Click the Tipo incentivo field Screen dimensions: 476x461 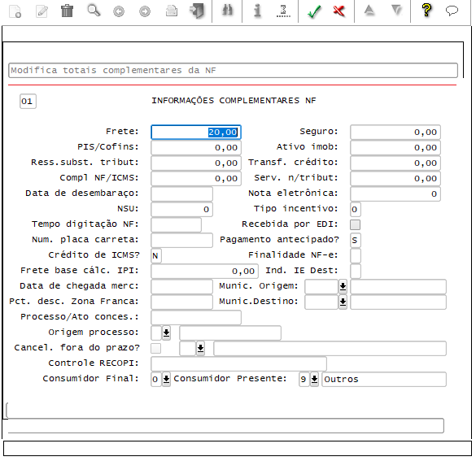click(x=356, y=210)
